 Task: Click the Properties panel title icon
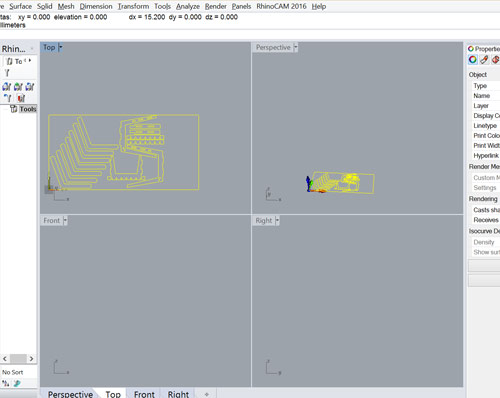coord(471,49)
